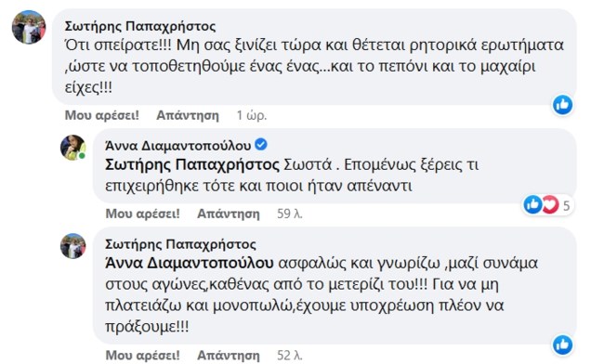Open the '59 λ.' timestamp link

coord(290,214)
